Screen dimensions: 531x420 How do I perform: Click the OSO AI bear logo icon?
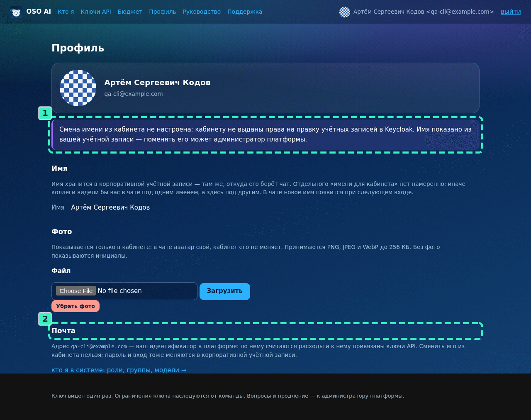point(16,12)
